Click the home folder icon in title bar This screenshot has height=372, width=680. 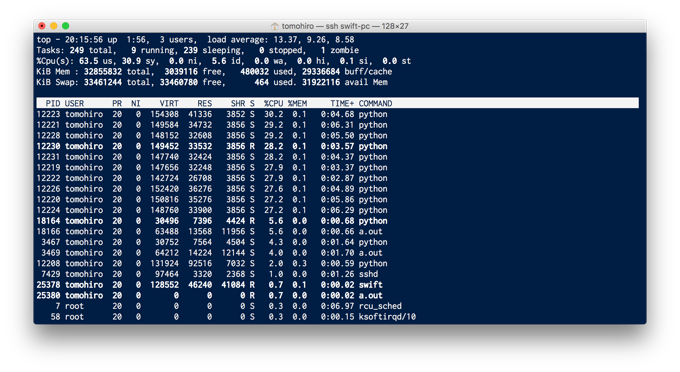click(x=275, y=26)
